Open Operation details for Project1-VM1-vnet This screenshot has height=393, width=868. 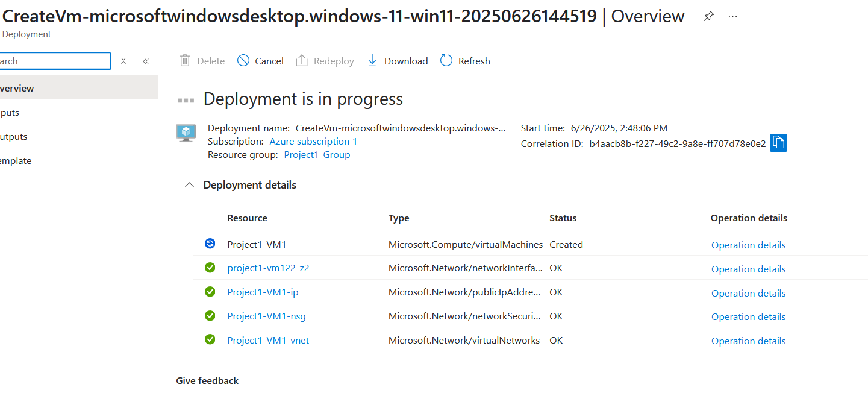pos(748,341)
